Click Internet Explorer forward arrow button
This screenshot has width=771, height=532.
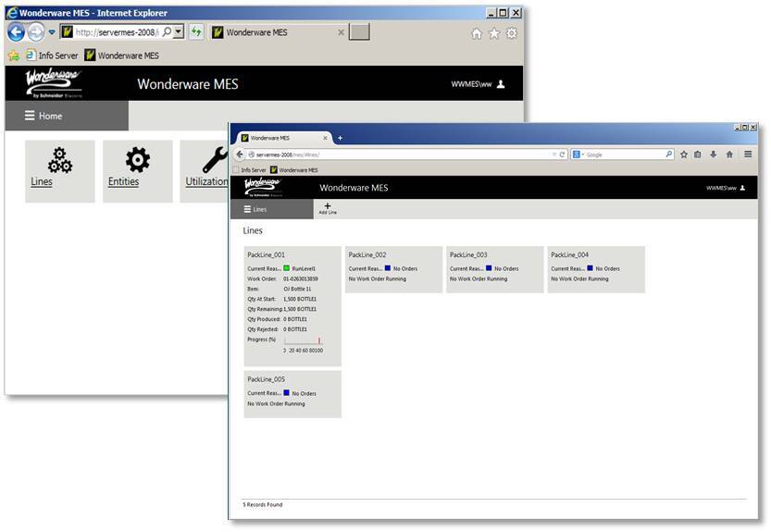click(x=35, y=32)
